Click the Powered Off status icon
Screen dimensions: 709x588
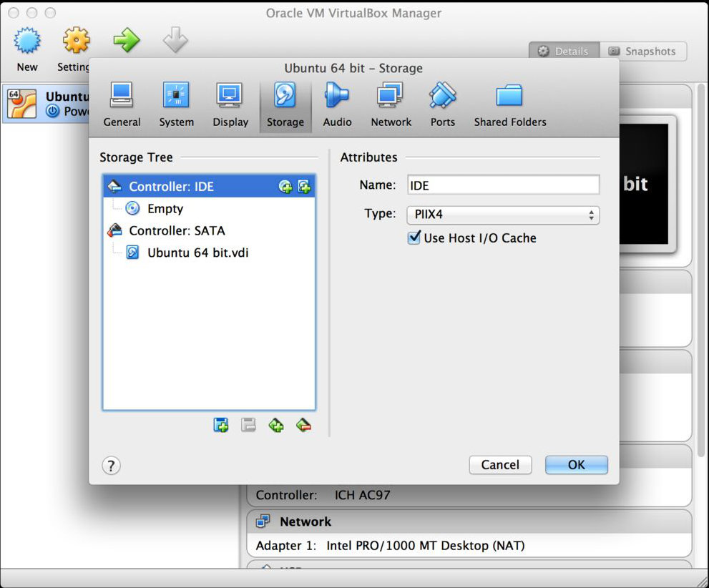pyautogui.click(x=53, y=111)
